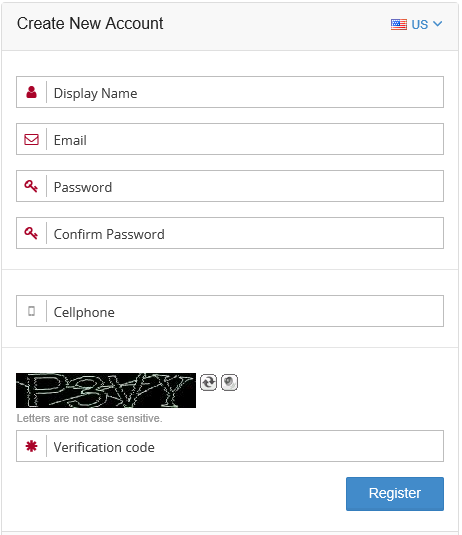Focus the Verification code field
The image size is (462, 535).
pos(245,446)
